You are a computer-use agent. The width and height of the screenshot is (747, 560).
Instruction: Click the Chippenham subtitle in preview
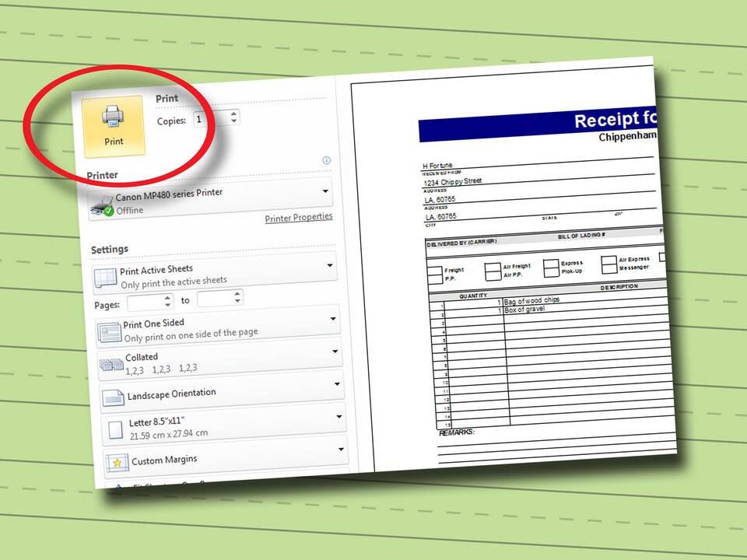[x=627, y=137]
